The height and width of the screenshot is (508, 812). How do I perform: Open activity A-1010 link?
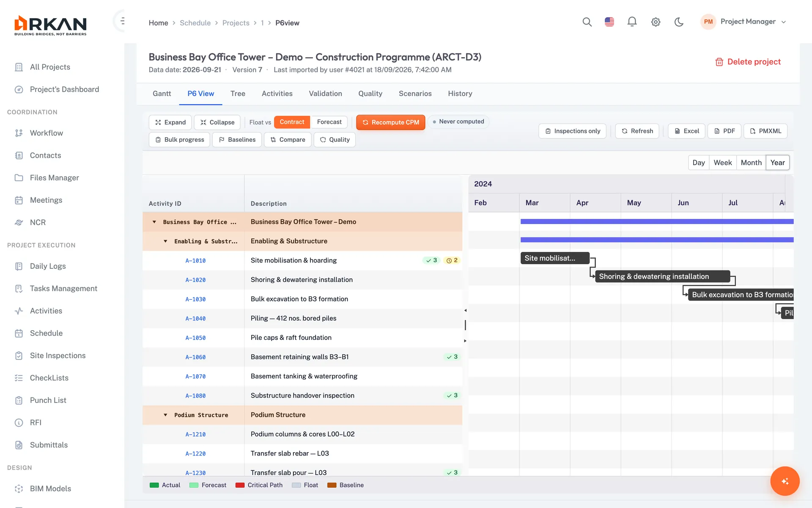click(195, 261)
